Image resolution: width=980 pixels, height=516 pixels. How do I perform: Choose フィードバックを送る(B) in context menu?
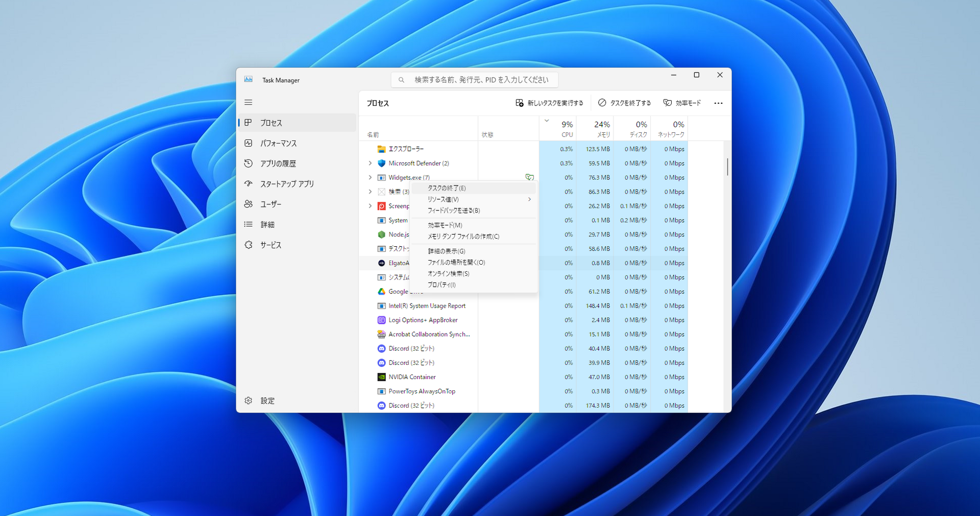coord(474,210)
